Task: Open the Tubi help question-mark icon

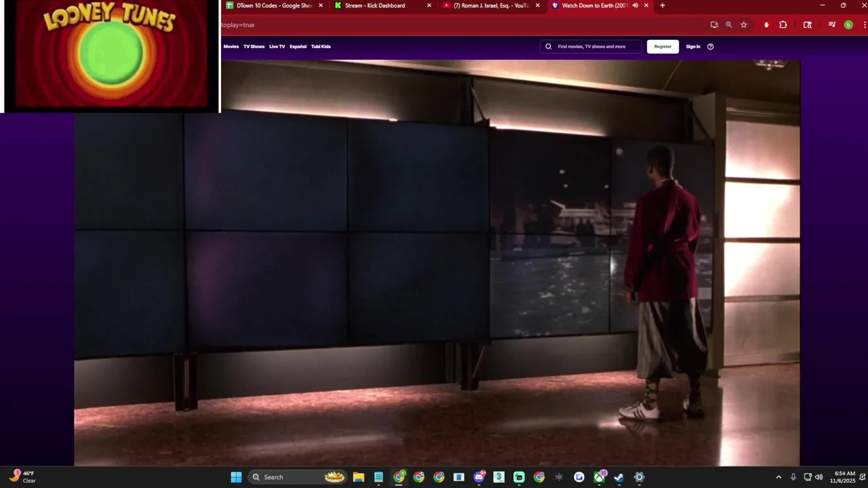Action: pos(710,47)
